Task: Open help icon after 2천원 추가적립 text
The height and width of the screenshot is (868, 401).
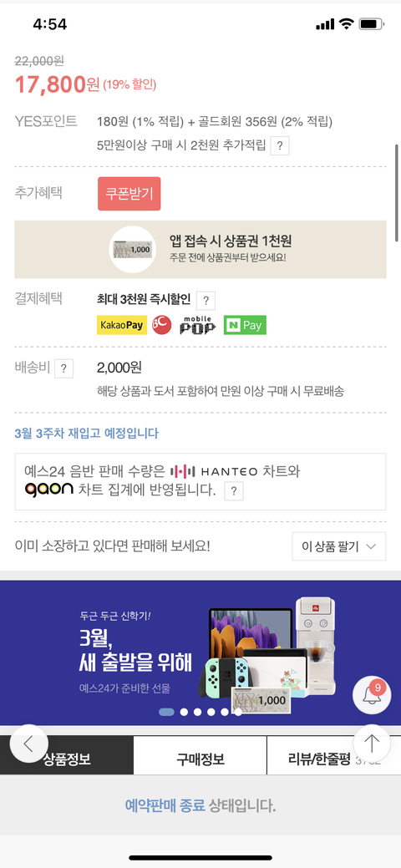Action: point(280,146)
